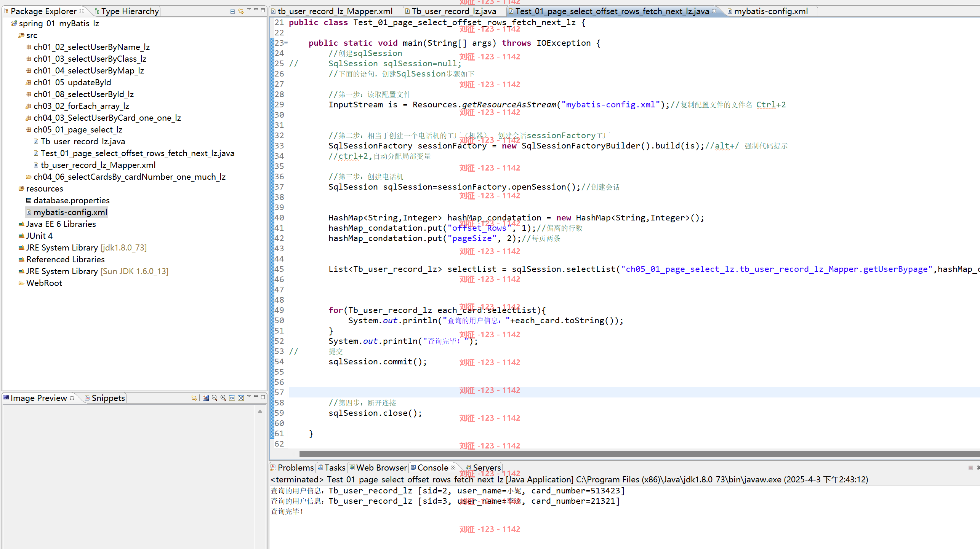Screen dimensions: 980x549
Task: Open Package Explorer view menu dropdown
Action: click(249, 10)
